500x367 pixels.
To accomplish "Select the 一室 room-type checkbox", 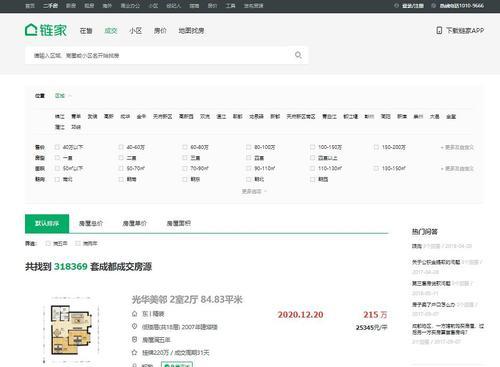I will coord(57,158).
